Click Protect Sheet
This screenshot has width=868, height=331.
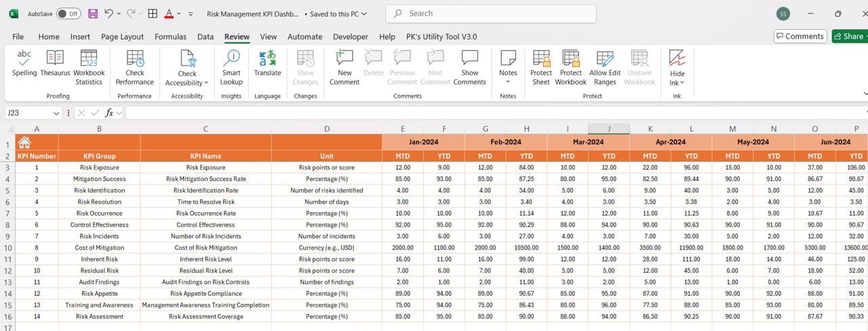(541, 67)
